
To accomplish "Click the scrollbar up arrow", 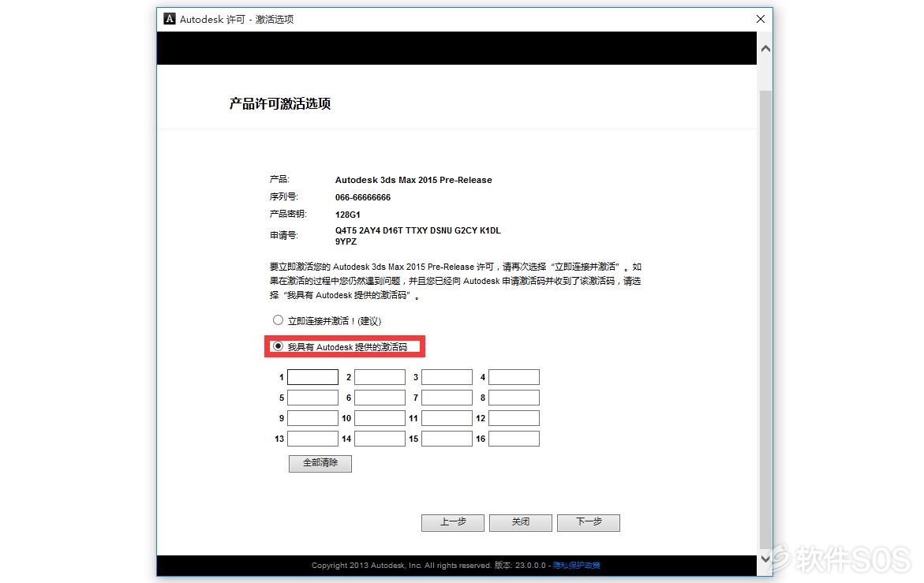I will [x=765, y=48].
